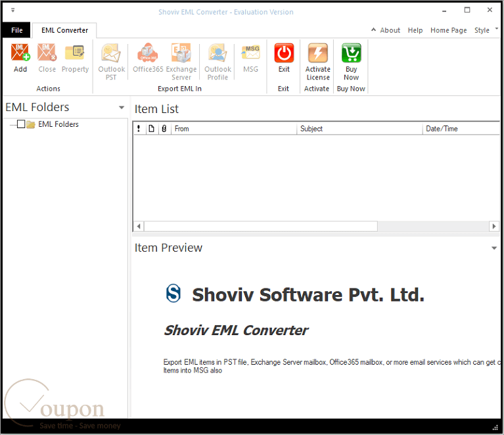This screenshot has height=435, width=504.
Task: Open Activate License icon
Action: pos(317,53)
